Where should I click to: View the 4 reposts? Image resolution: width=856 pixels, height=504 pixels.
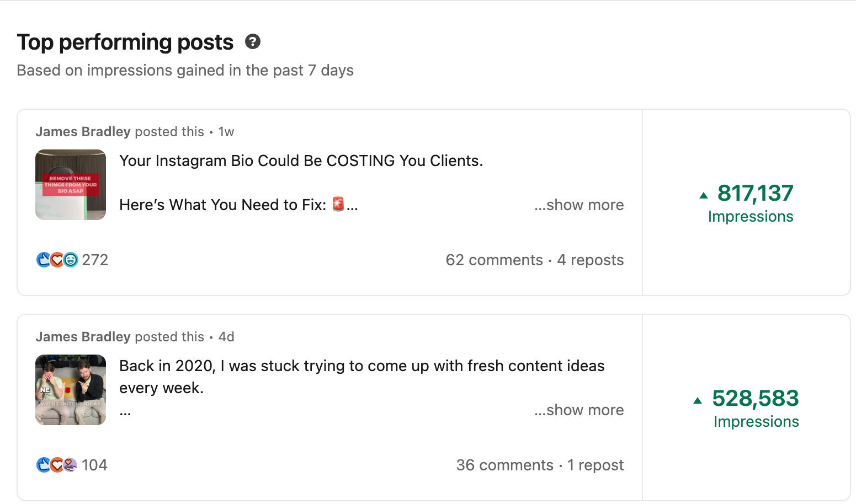(590, 260)
